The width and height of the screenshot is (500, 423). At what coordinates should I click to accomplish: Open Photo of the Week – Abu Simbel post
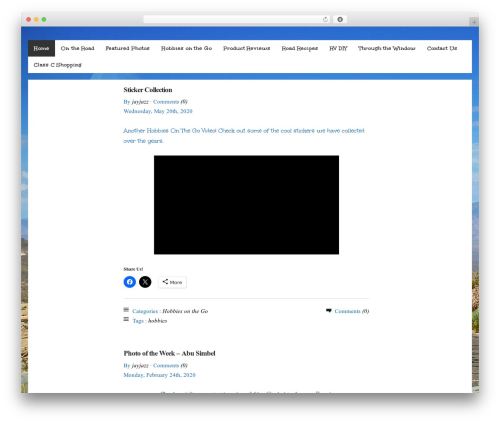(x=169, y=353)
